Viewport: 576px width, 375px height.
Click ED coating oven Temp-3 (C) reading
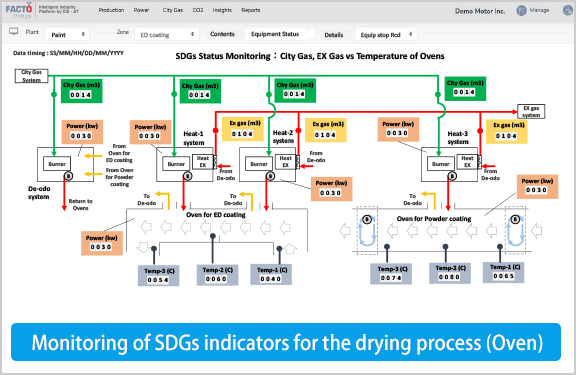(x=158, y=275)
